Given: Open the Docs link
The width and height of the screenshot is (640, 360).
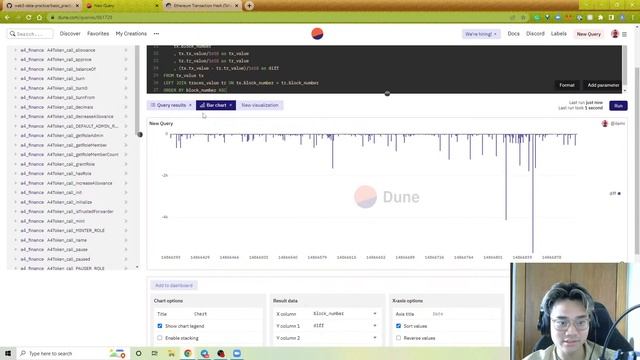Looking at the screenshot, I should coord(513,33).
